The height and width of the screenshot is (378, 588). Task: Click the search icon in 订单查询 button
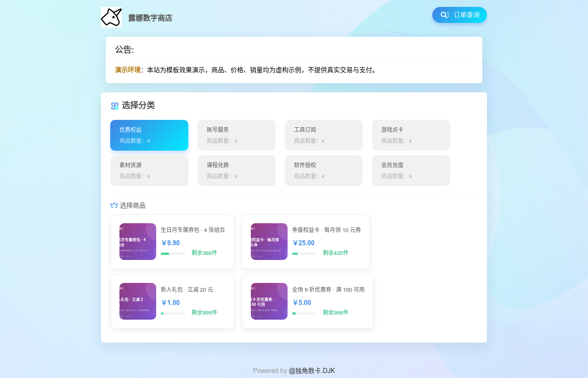[445, 15]
